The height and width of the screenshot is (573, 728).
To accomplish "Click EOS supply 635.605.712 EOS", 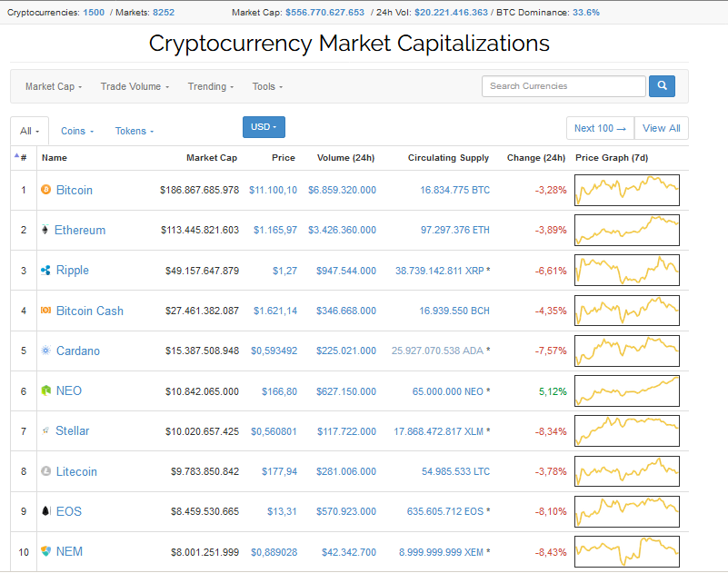I will coord(445,511).
